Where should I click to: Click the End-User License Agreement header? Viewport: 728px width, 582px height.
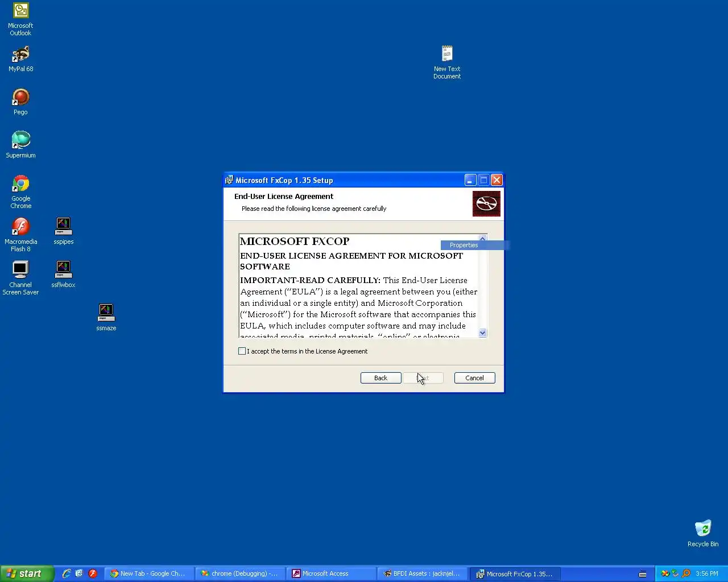[284, 196]
